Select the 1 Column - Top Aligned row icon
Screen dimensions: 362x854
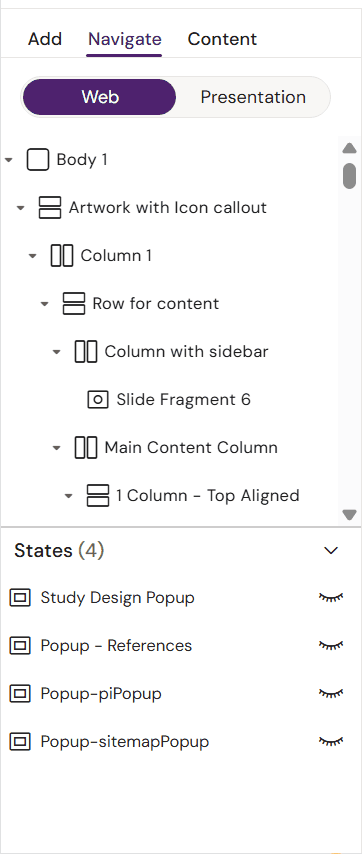(x=97, y=496)
